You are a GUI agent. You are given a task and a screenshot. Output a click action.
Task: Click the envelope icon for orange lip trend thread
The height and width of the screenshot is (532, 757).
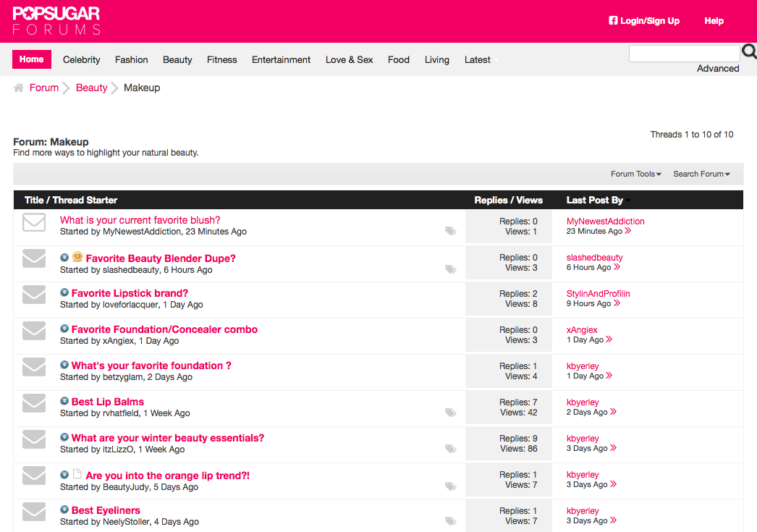(34, 476)
